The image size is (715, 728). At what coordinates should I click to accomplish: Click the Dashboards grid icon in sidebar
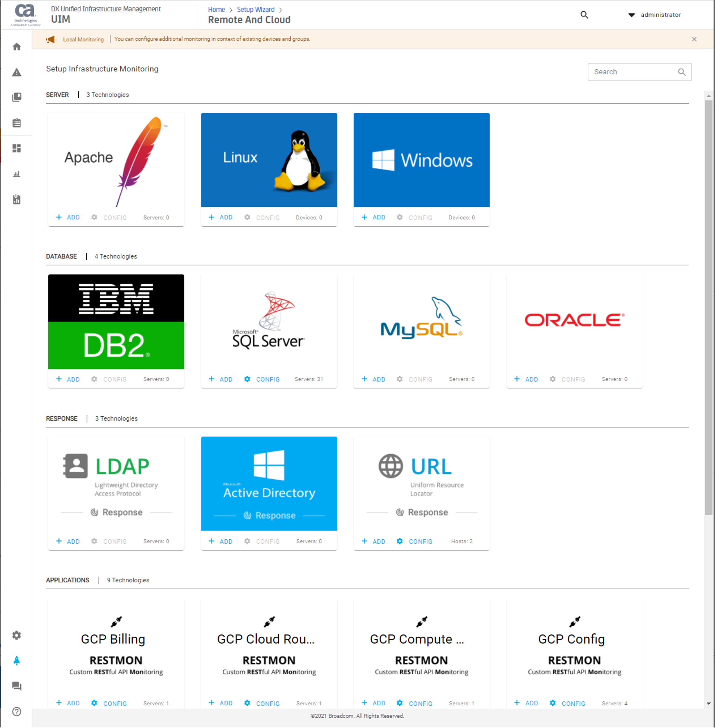[x=17, y=148]
